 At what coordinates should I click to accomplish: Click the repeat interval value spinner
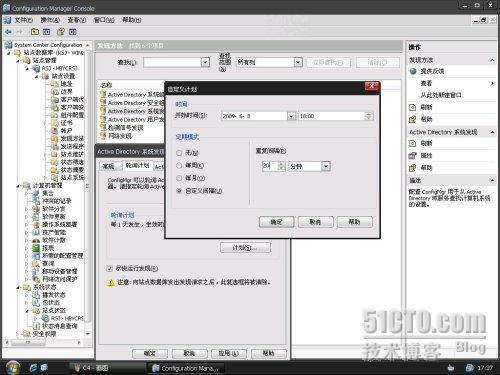(x=281, y=166)
